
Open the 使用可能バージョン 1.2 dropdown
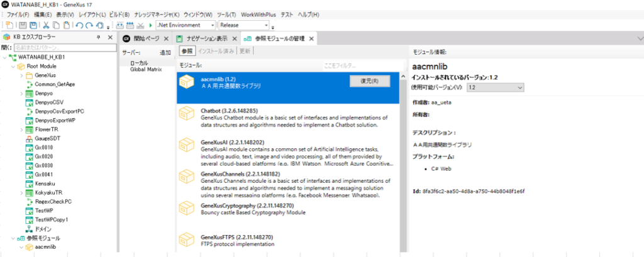pyautogui.click(x=496, y=87)
